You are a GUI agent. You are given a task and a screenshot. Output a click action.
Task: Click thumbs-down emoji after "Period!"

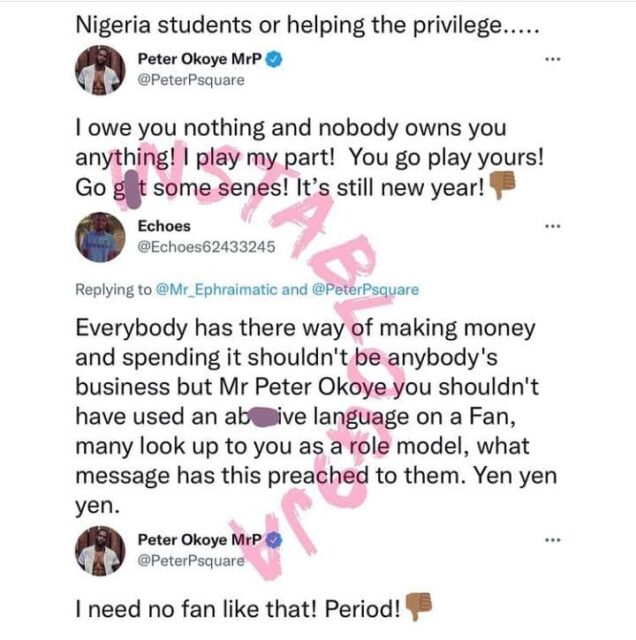[418, 607]
